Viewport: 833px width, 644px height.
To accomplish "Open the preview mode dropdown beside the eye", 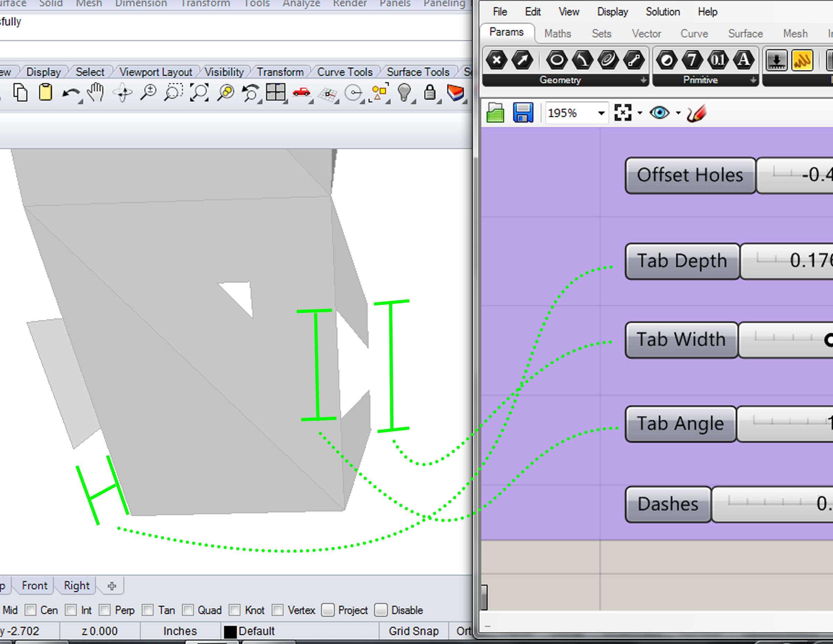I will 678,112.
